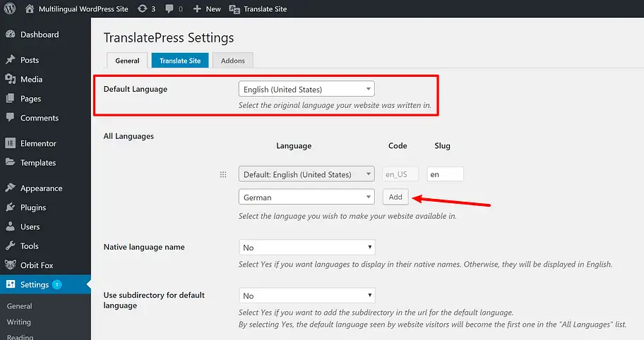644x340 pixels.
Task: Open the Default Language dropdown
Action: tap(306, 89)
